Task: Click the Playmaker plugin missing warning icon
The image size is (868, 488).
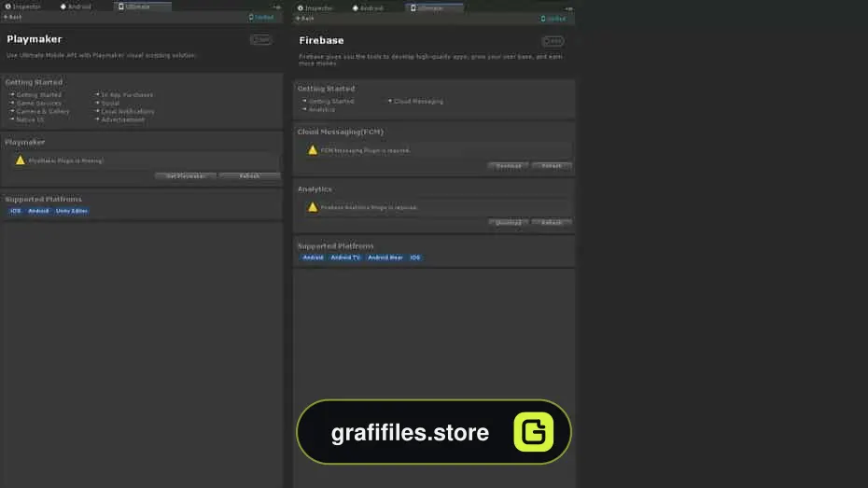Action: [x=21, y=160]
